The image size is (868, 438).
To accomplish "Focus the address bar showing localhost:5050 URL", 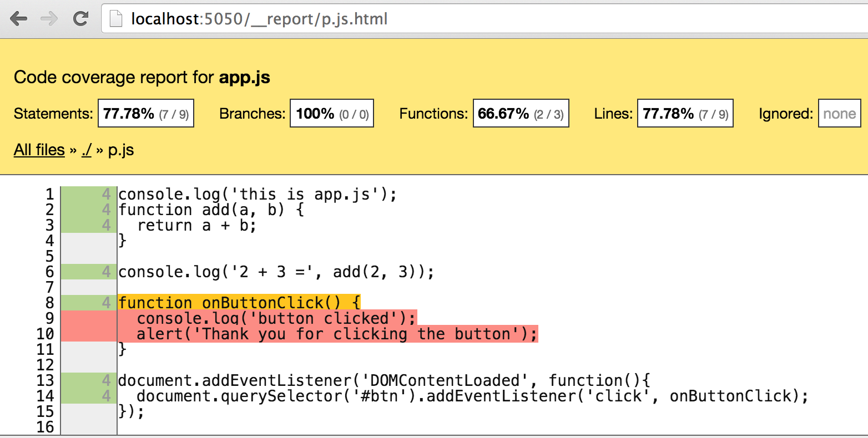I will click(x=484, y=19).
